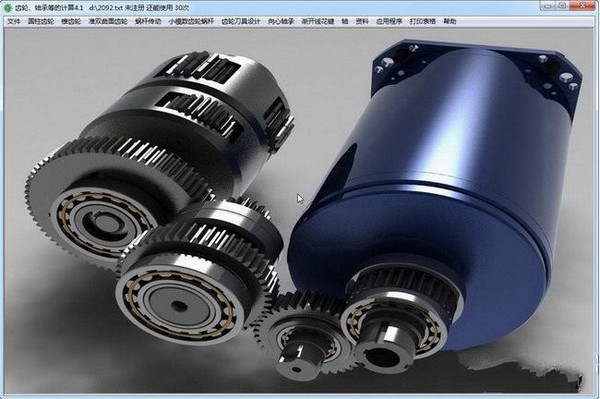The width and height of the screenshot is (600, 399).
Task: Open the 帮助 menu
Action: 450,21
